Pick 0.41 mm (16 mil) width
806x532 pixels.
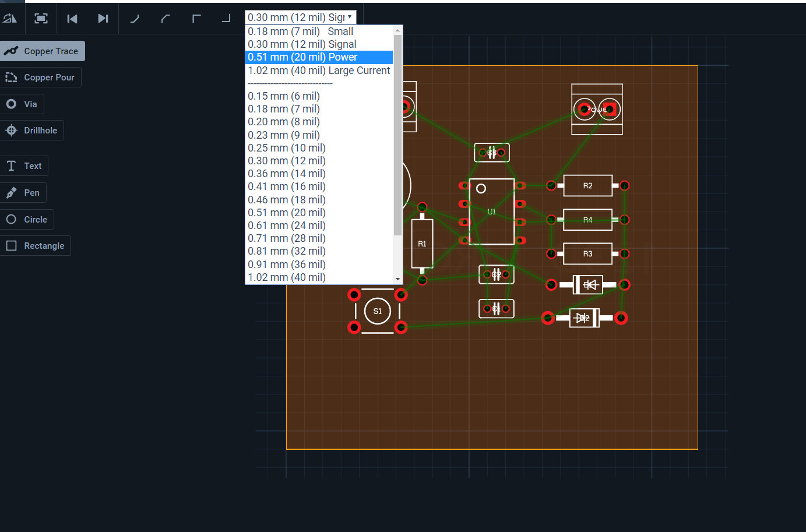tap(319, 186)
